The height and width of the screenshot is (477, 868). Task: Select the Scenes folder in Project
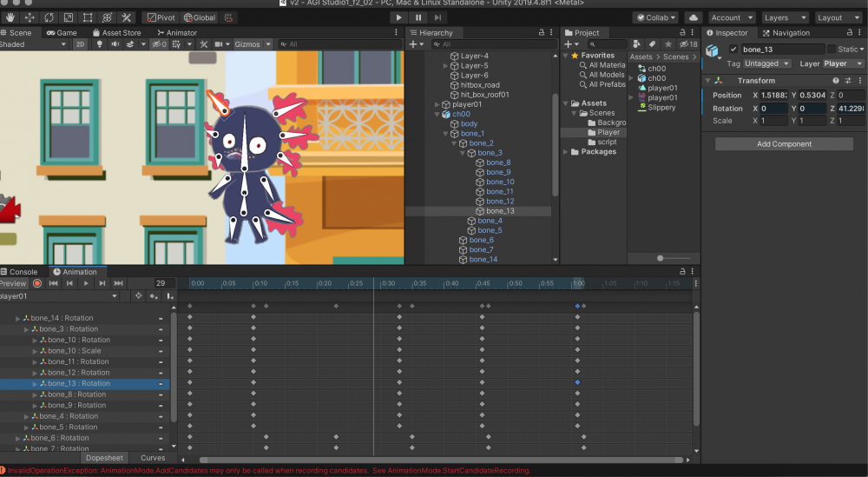click(602, 113)
